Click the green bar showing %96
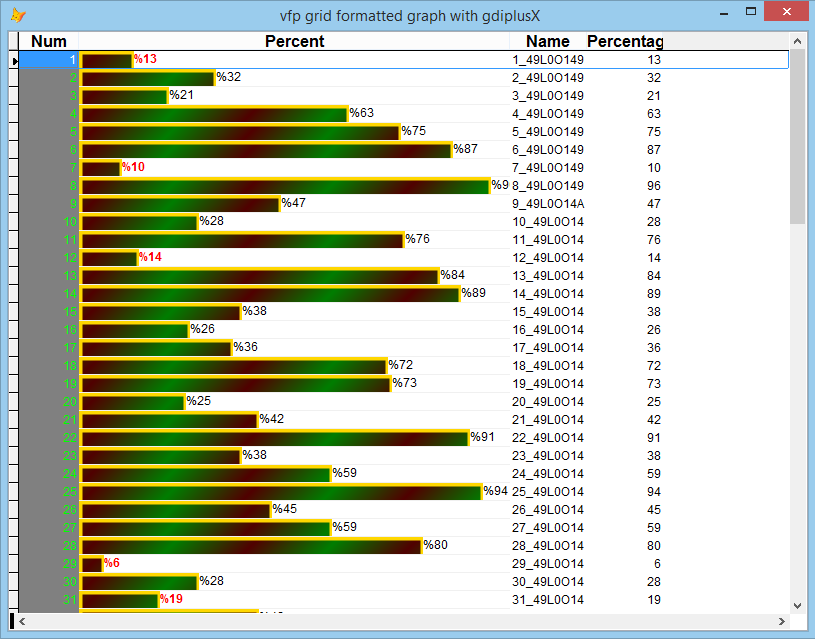Screen dimensions: 815x640 (280, 185)
